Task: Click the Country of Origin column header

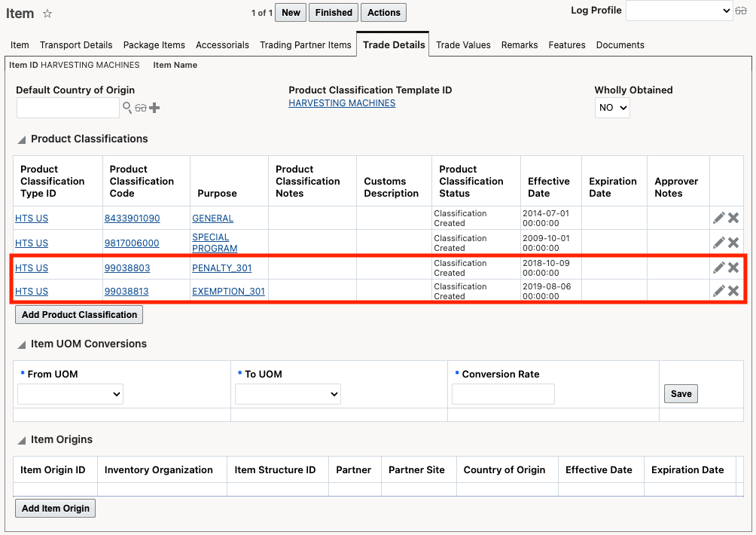Action: tap(505, 470)
